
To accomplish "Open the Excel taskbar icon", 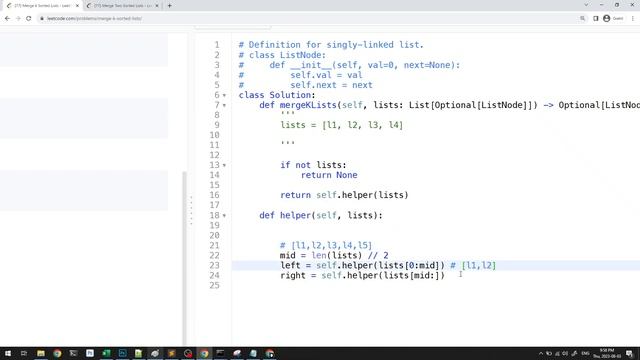I will click(106, 353).
